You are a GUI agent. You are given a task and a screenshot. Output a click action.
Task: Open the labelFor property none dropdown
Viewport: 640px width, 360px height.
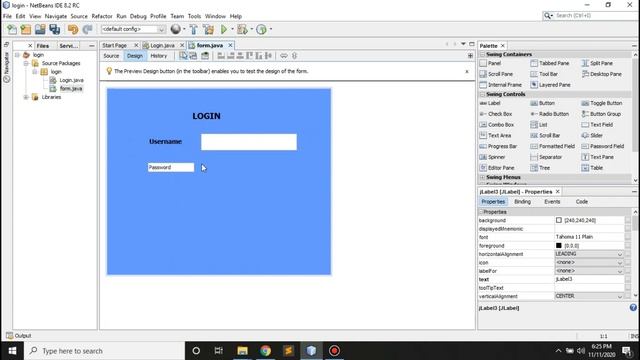coord(620,271)
